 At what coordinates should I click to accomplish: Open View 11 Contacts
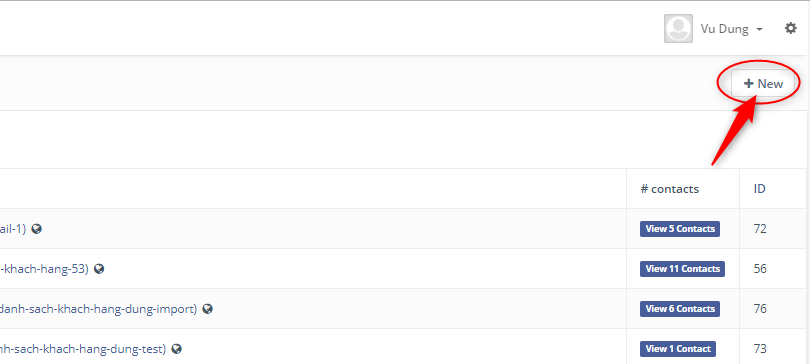[682, 269]
